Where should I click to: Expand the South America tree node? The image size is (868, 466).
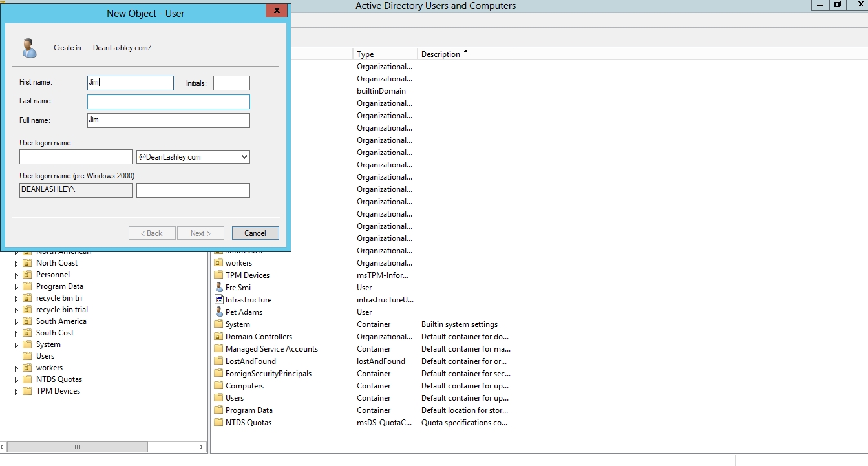pos(17,321)
